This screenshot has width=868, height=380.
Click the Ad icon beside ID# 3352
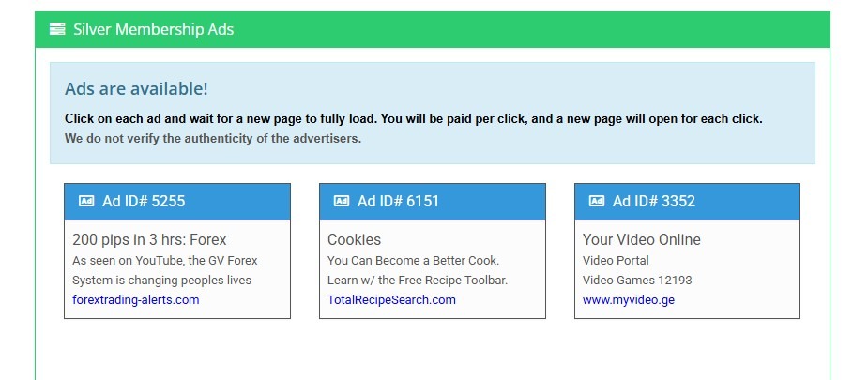597,201
